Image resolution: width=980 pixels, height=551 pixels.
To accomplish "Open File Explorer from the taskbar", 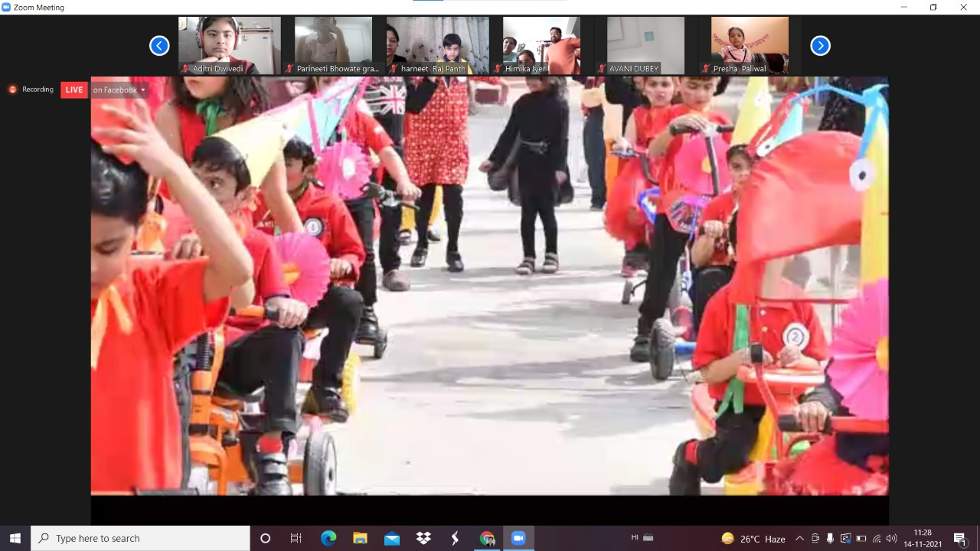I will coord(360,538).
